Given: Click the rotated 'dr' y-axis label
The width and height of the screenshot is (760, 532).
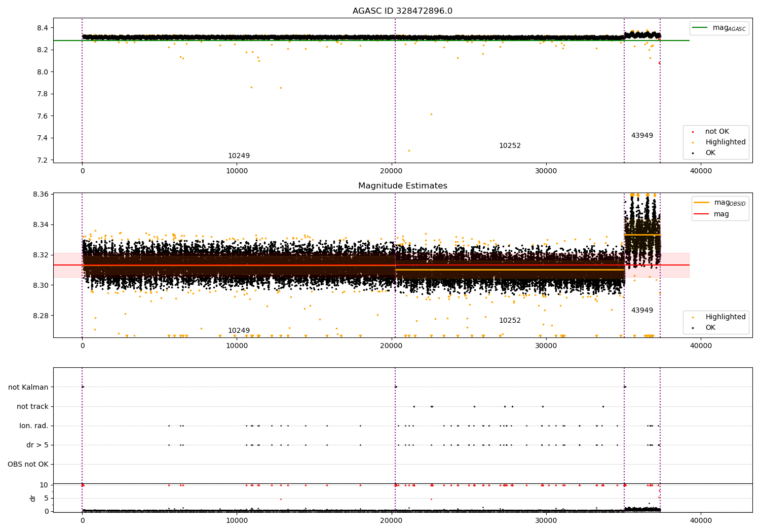Looking at the screenshot, I should click(33, 498).
